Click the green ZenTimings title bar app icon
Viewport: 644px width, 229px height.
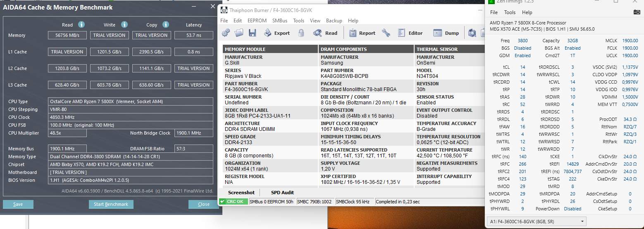coord(491,2)
